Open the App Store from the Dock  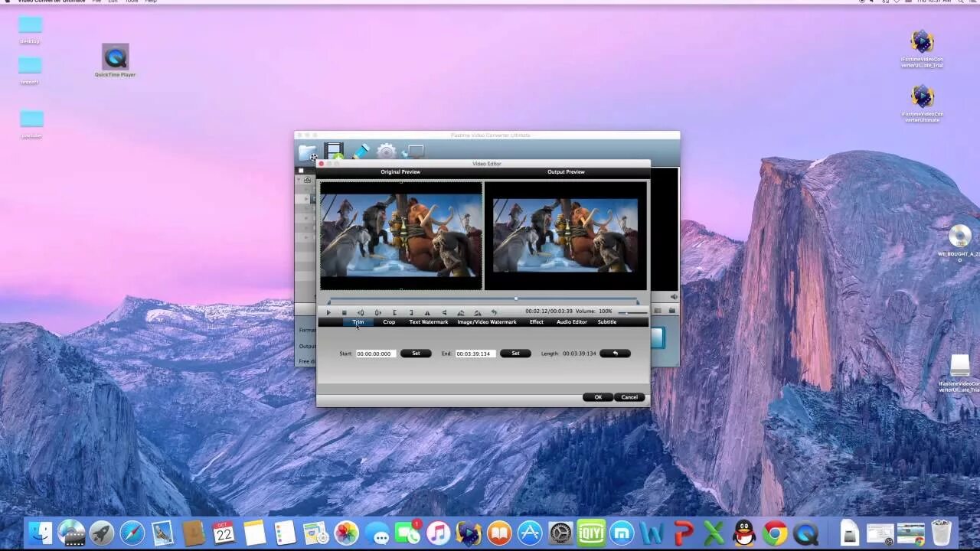pyautogui.click(x=530, y=533)
